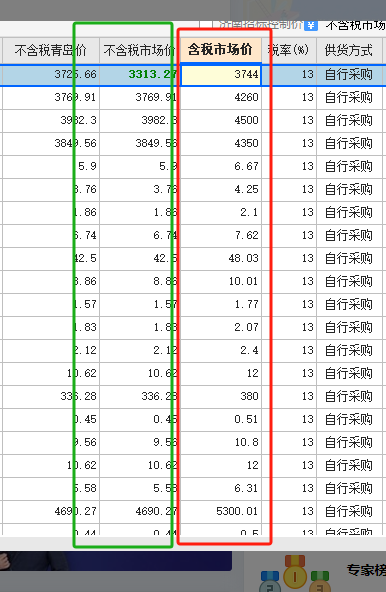Edit the 含税市场价 cell showing 3744
386x592 pixels.
coord(221,74)
